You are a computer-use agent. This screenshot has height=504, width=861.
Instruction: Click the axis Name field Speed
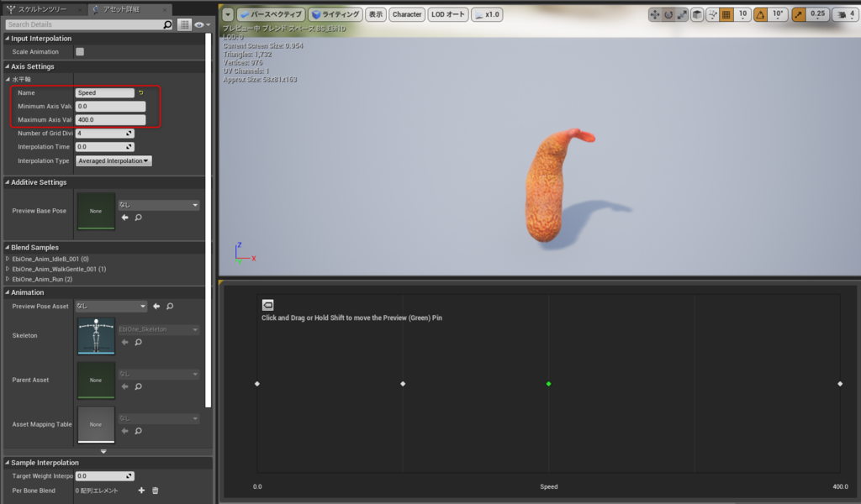coord(105,92)
